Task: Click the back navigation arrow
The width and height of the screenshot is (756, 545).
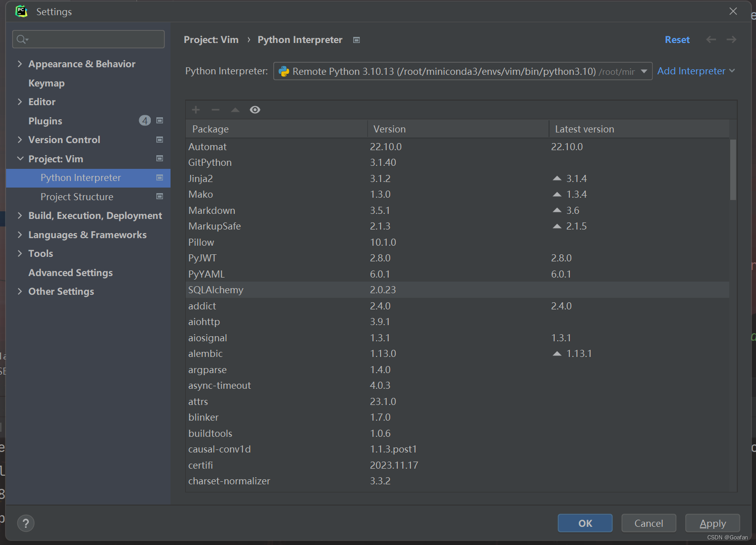Action: coord(711,39)
